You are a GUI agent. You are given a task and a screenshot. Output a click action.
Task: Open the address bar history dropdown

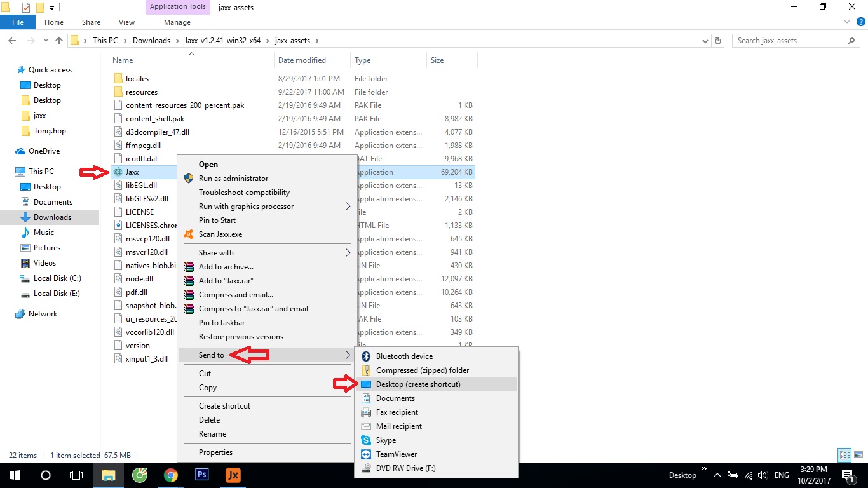click(705, 41)
